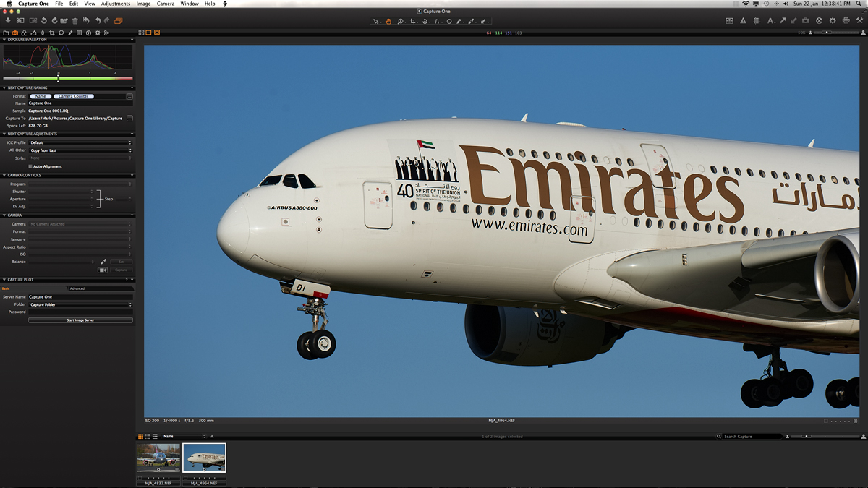The image size is (868, 488).
Task: Open the Camera menu
Action: 166,4
